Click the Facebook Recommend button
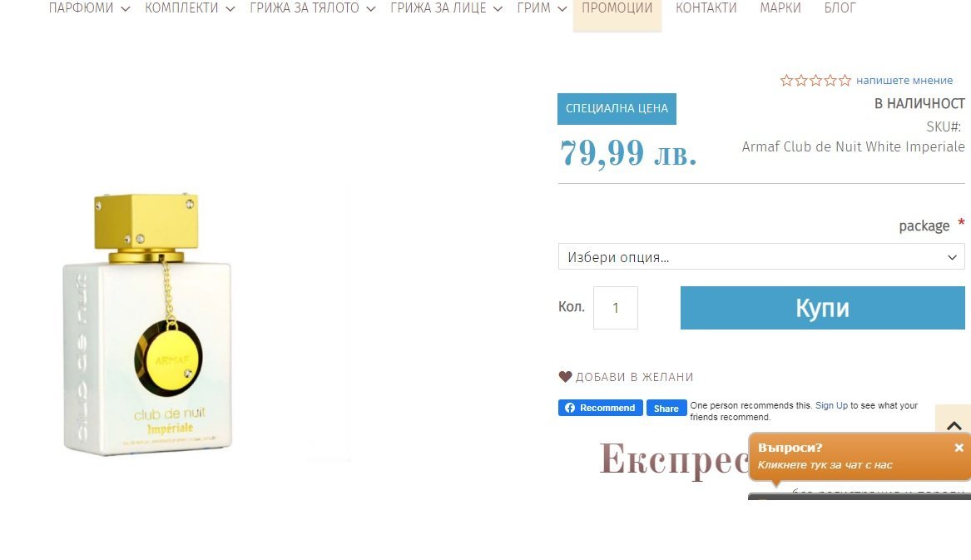 point(600,408)
